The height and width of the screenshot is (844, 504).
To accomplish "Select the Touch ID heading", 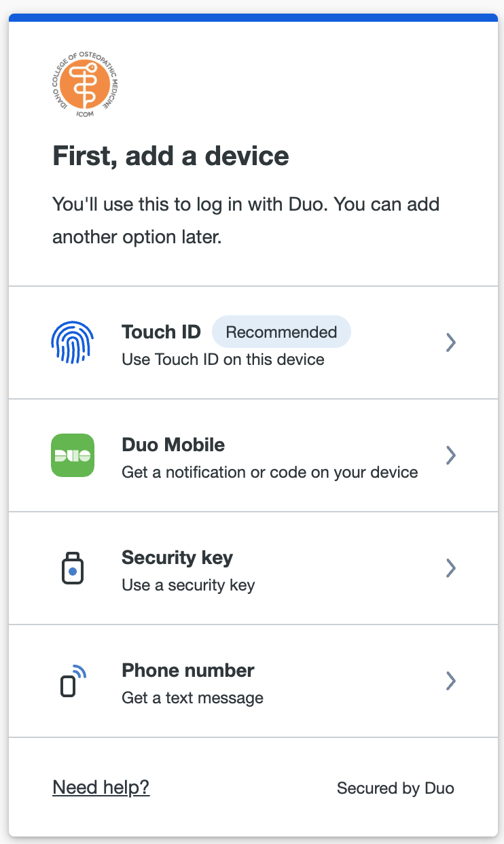I will pos(161,332).
